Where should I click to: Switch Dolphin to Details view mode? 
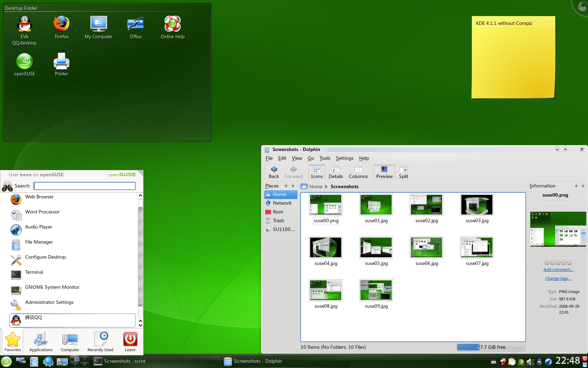tap(336, 172)
